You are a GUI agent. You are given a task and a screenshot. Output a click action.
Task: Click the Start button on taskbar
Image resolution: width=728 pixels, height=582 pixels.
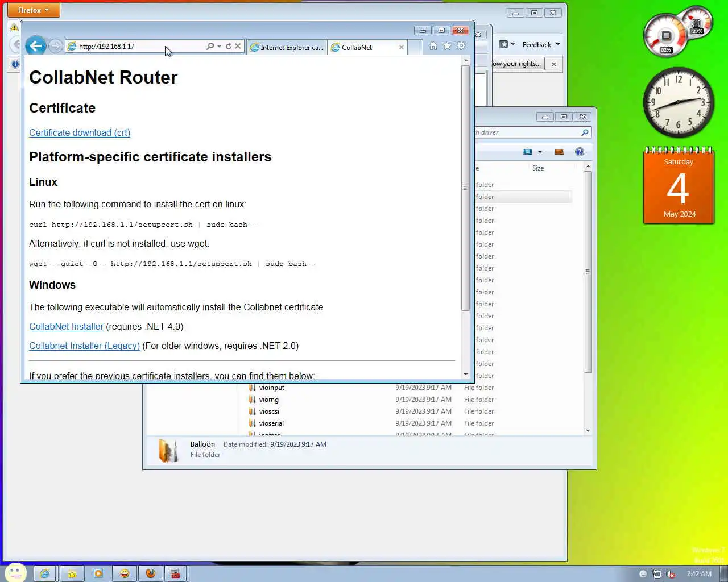[x=15, y=572]
